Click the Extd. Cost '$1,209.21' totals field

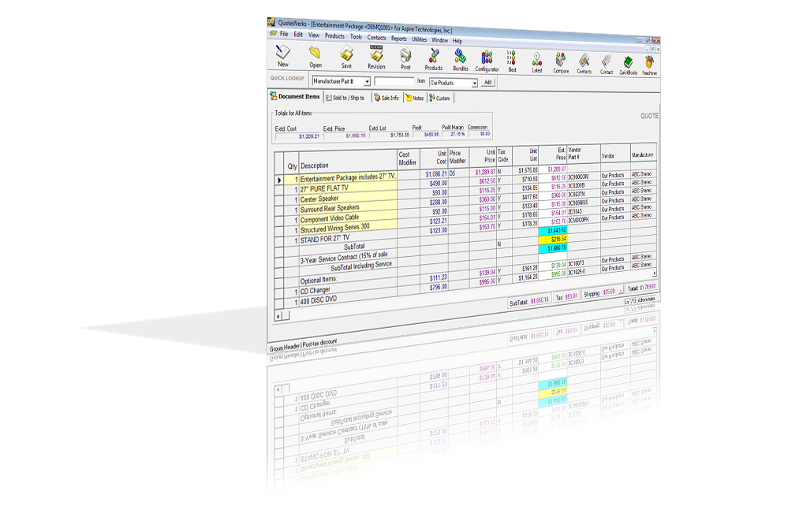click(x=297, y=136)
